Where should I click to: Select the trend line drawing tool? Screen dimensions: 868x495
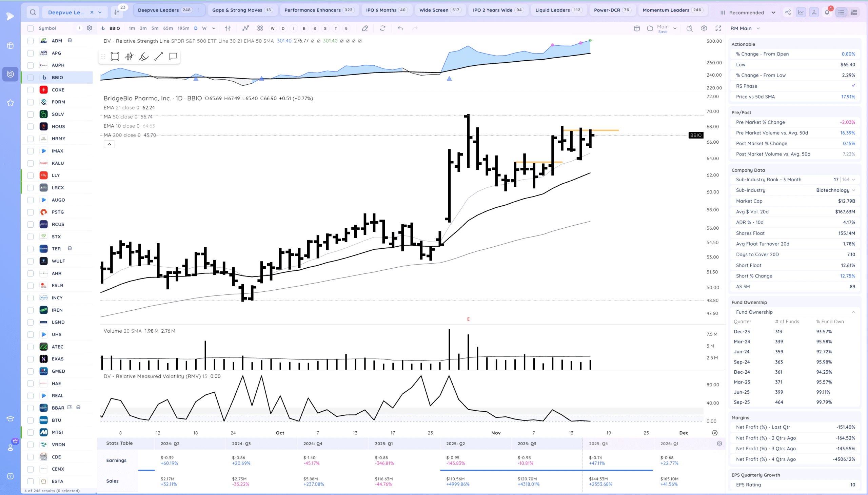point(158,57)
